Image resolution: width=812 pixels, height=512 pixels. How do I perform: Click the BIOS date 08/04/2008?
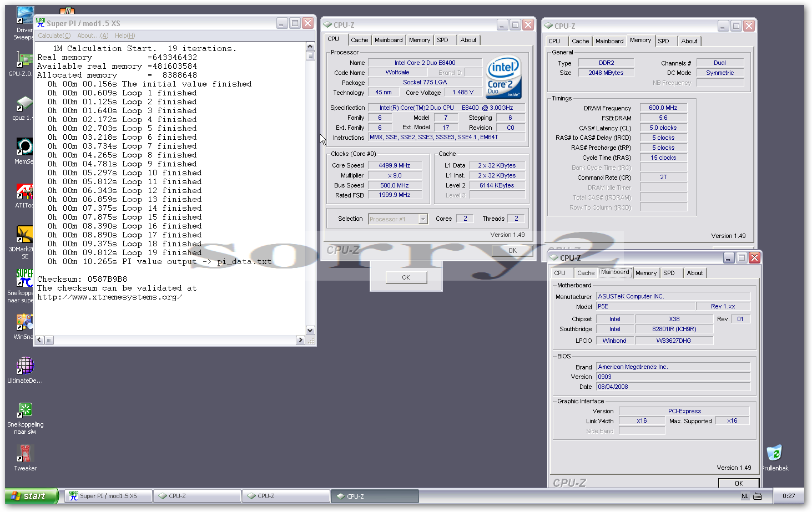click(x=673, y=387)
